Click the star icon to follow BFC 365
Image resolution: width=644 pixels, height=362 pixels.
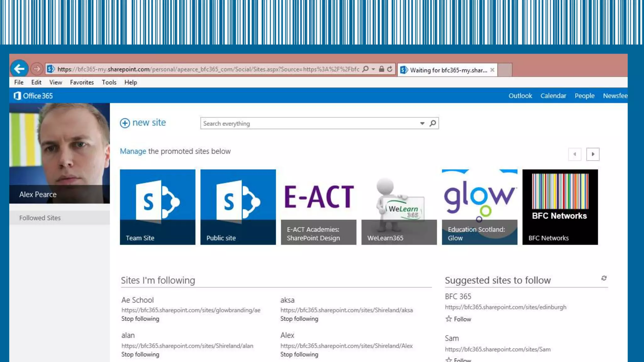(449, 319)
